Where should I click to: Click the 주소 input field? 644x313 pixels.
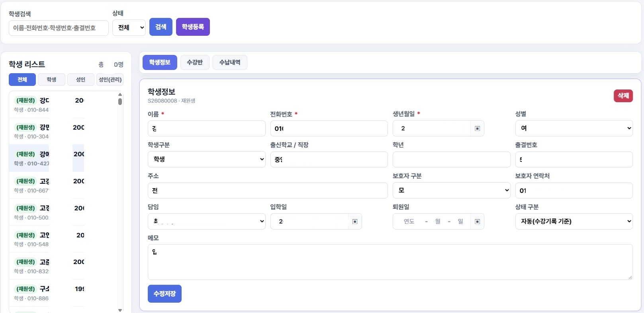[268, 191]
